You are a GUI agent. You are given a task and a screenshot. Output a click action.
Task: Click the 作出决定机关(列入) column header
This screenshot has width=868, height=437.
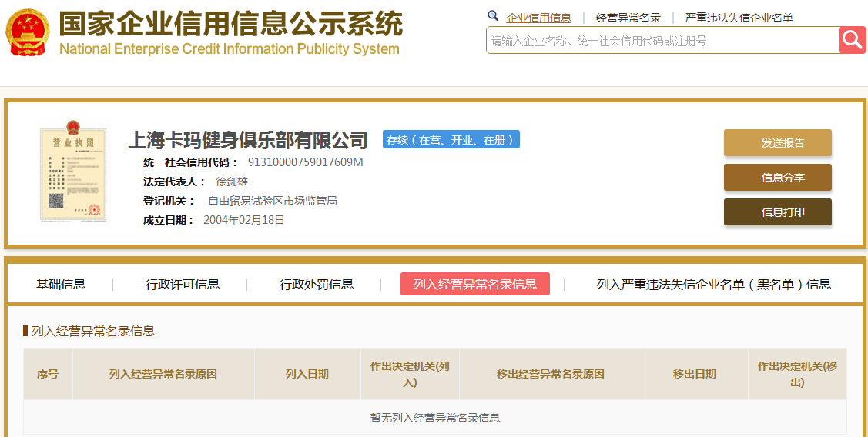click(x=410, y=374)
